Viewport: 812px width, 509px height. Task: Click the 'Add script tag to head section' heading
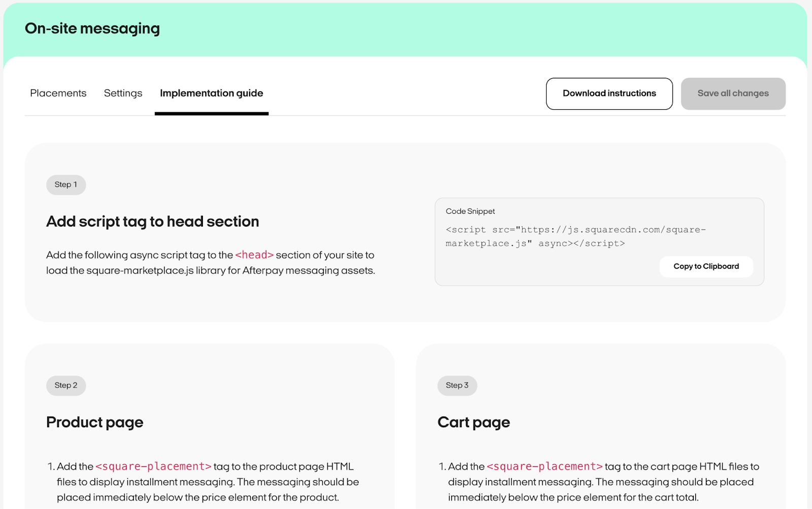tap(152, 221)
